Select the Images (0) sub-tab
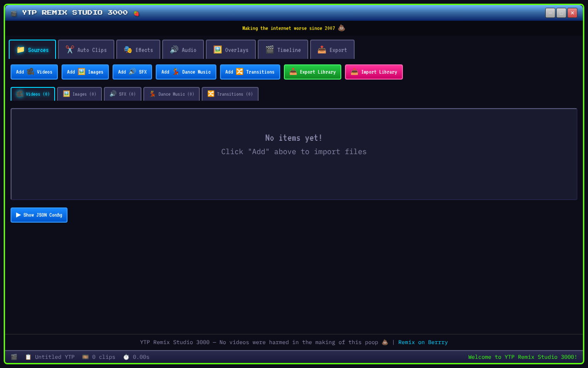Screen dimensions: 588x368 coord(79,94)
